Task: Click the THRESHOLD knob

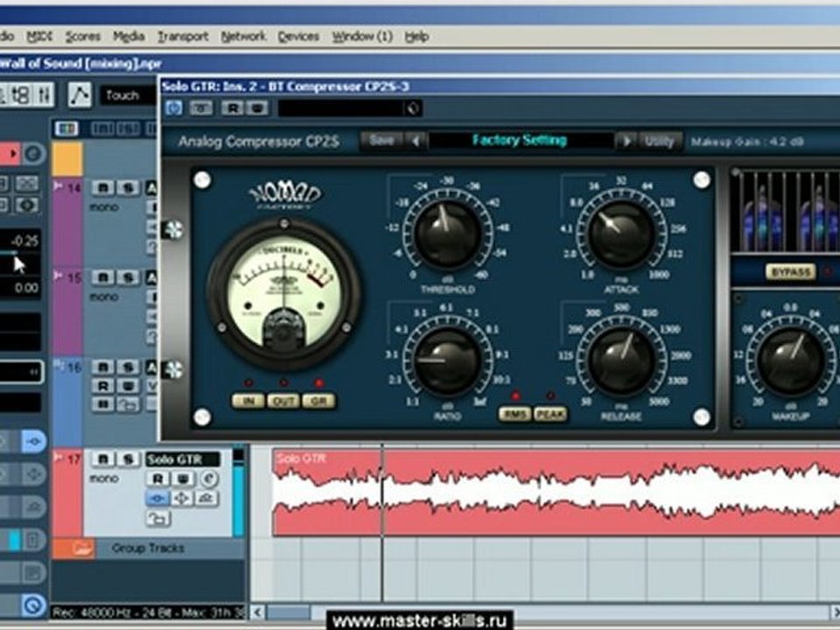Action: 447,234
